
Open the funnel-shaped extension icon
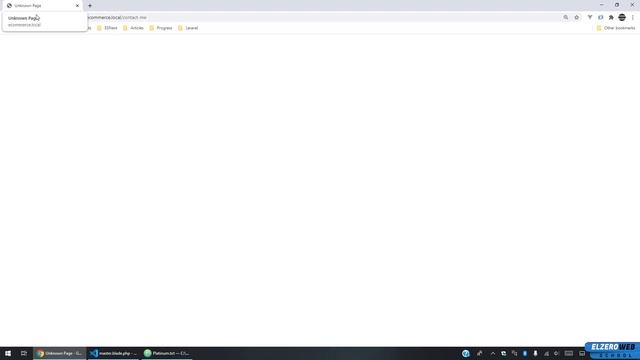click(590, 18)
